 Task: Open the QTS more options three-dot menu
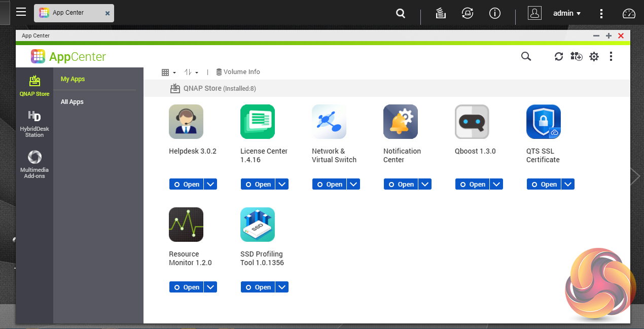coord(601,14)
